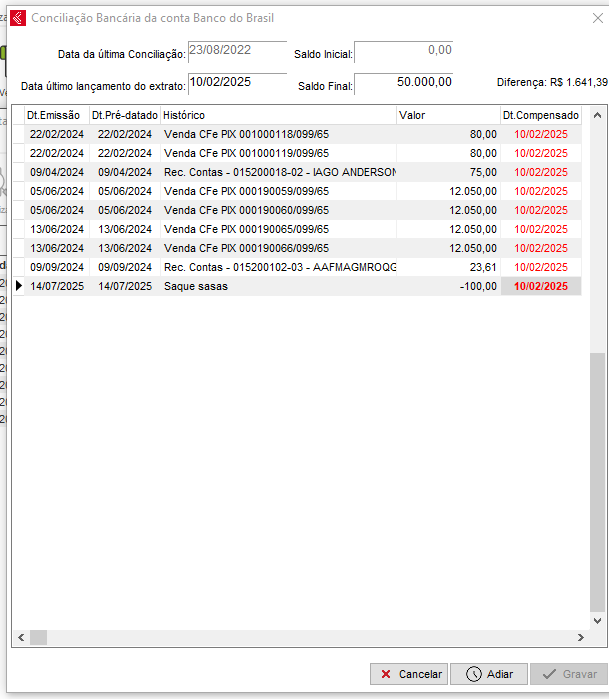Click the Data da última Conciliação field
The height and width of the screenshot is (699, 609).
(237, 51)
